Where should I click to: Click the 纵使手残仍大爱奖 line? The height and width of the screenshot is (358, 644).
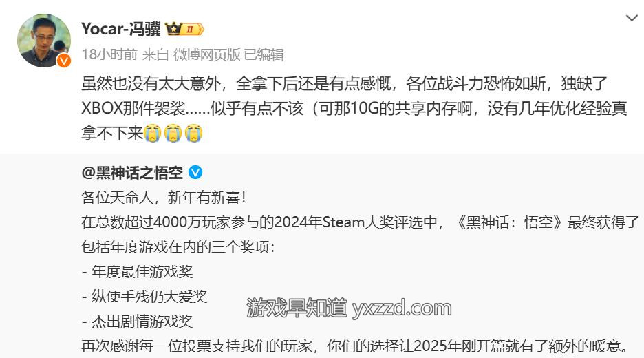144,296
